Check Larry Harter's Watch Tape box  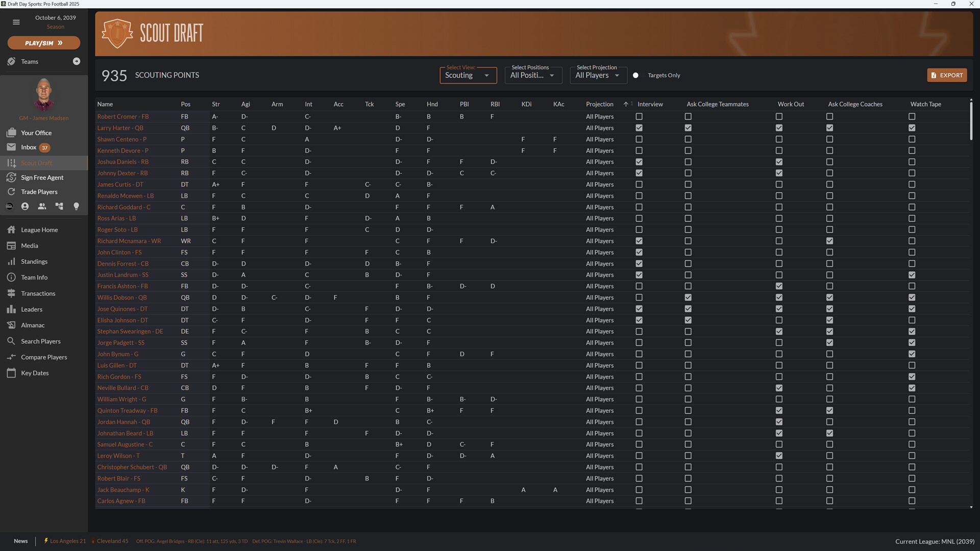click(912, 128)
